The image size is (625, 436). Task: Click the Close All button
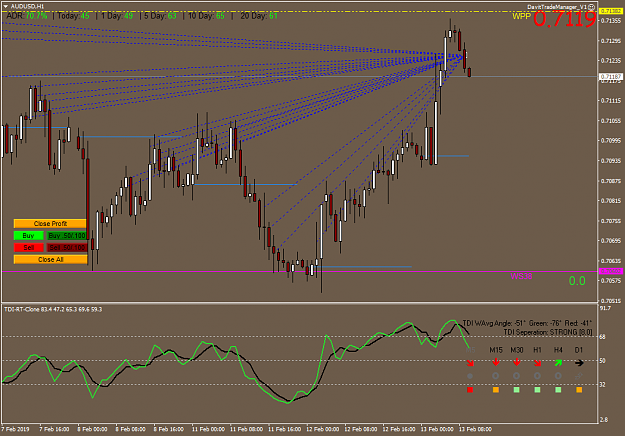tap(50, 259)
